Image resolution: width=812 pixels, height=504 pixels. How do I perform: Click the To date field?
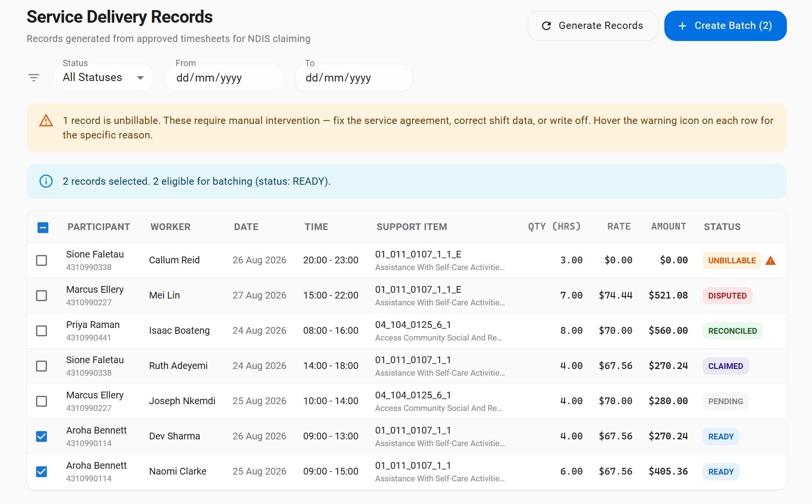tap(353, 78)
